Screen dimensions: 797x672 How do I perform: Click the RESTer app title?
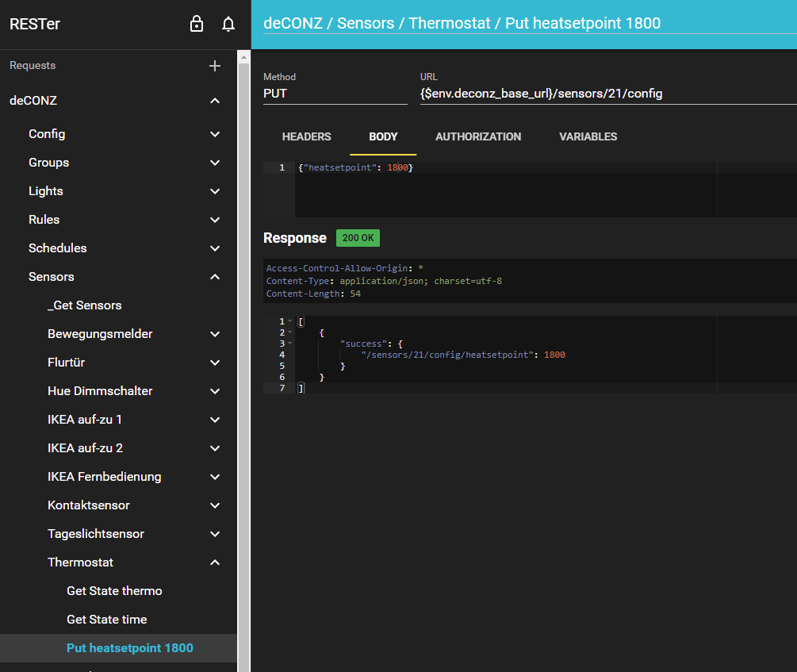coord(35,24)
